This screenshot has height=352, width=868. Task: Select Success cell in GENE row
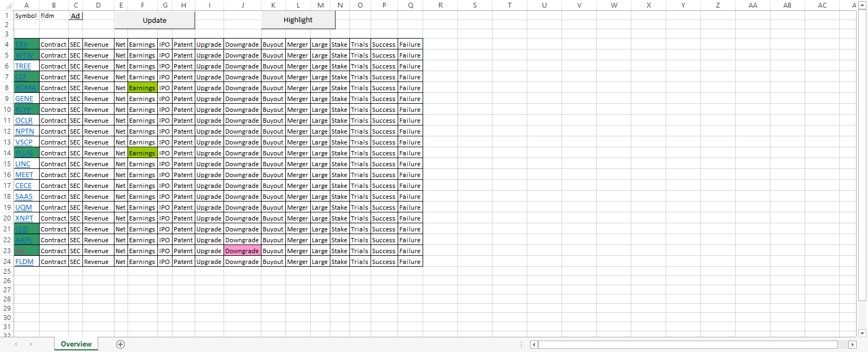384,99
